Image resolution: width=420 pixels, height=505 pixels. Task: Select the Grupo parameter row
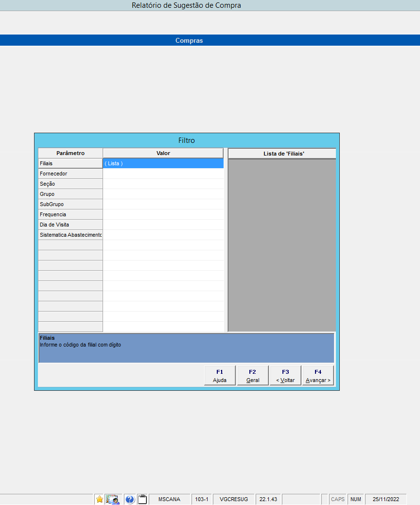pyautogui.click(x=70, y=194)
